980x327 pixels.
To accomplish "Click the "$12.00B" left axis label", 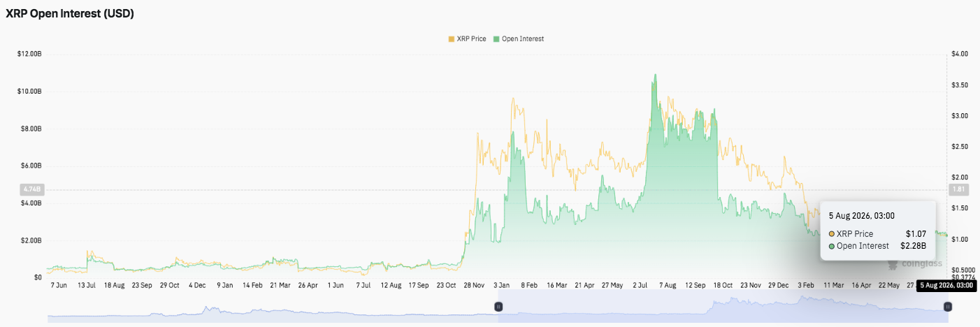I will point(29,54).
